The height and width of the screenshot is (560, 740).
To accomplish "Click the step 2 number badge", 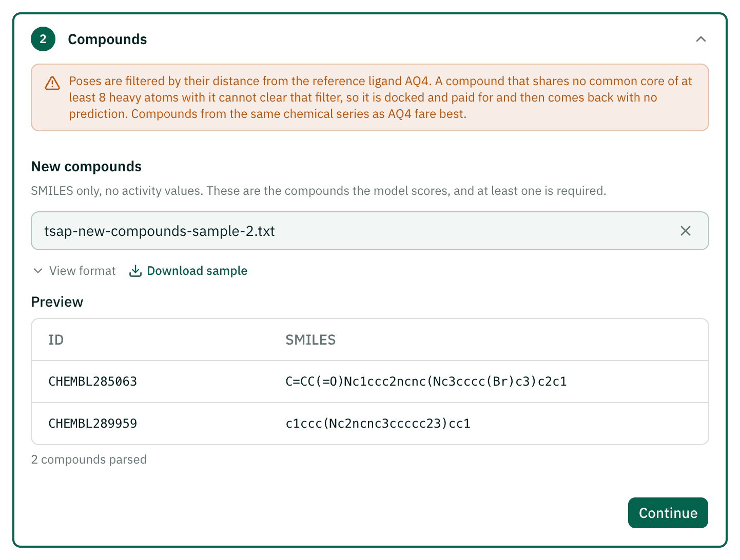I will [x=43, y=39].
